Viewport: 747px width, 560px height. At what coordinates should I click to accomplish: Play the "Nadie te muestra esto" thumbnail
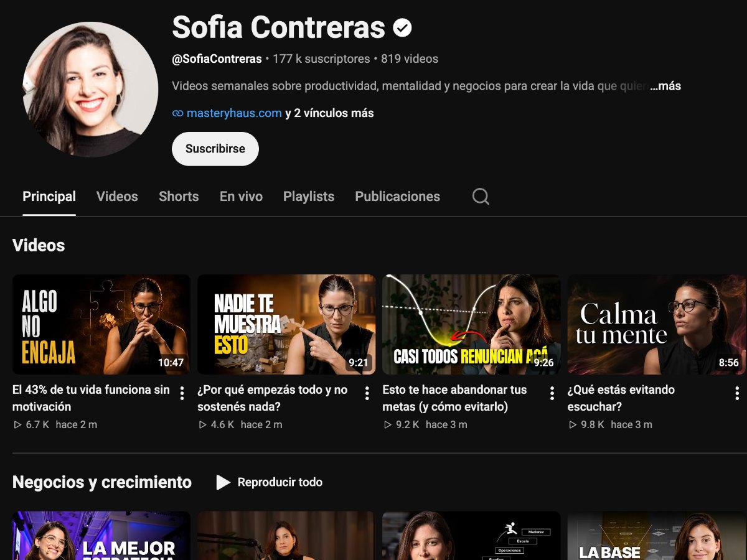pos(286,324)
